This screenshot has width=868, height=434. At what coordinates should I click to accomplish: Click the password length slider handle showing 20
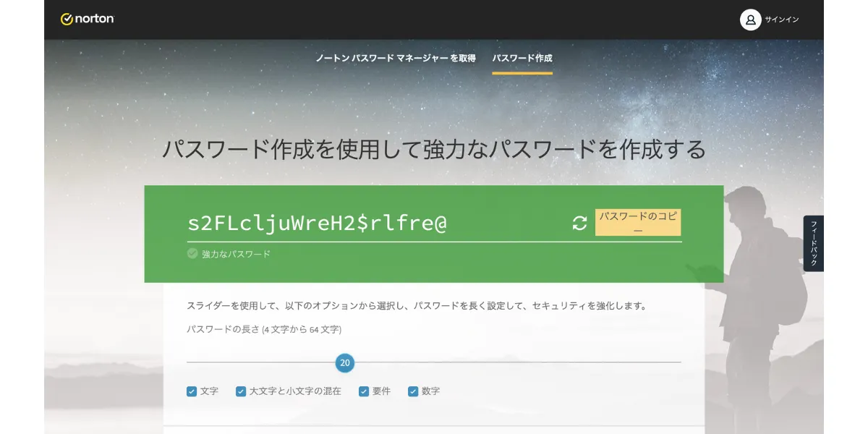(x=345, y=362)
